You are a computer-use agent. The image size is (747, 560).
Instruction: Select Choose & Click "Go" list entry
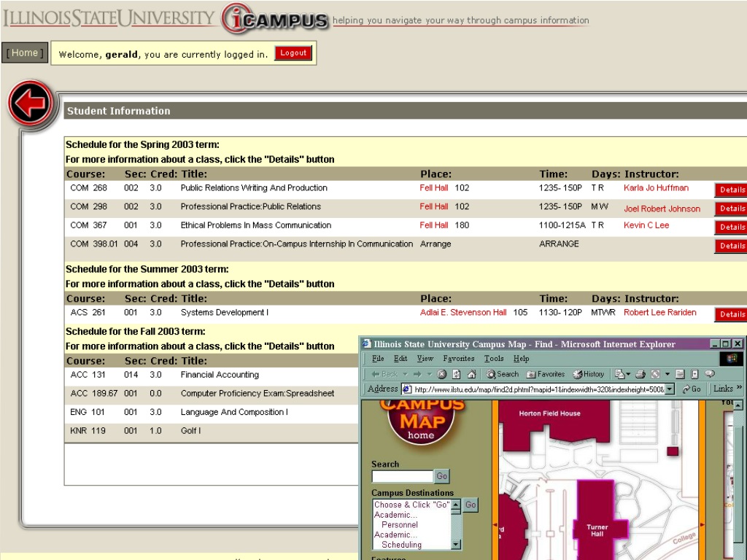click(411, 505)
